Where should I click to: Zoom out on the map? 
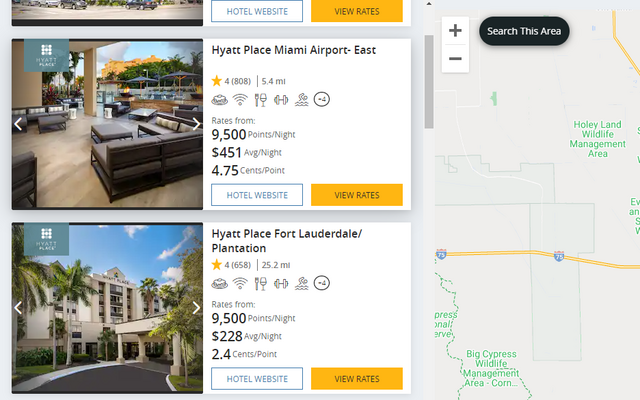point(455,59)
